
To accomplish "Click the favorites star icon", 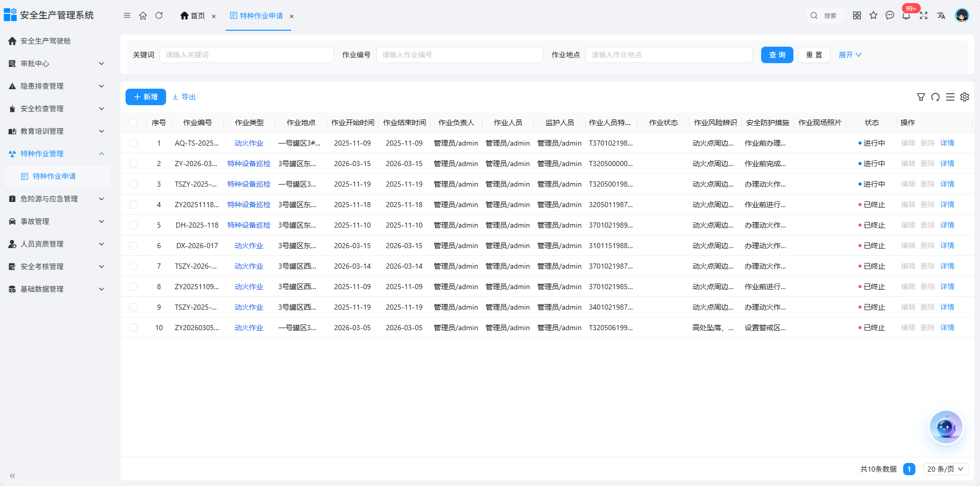I will 873,15.
